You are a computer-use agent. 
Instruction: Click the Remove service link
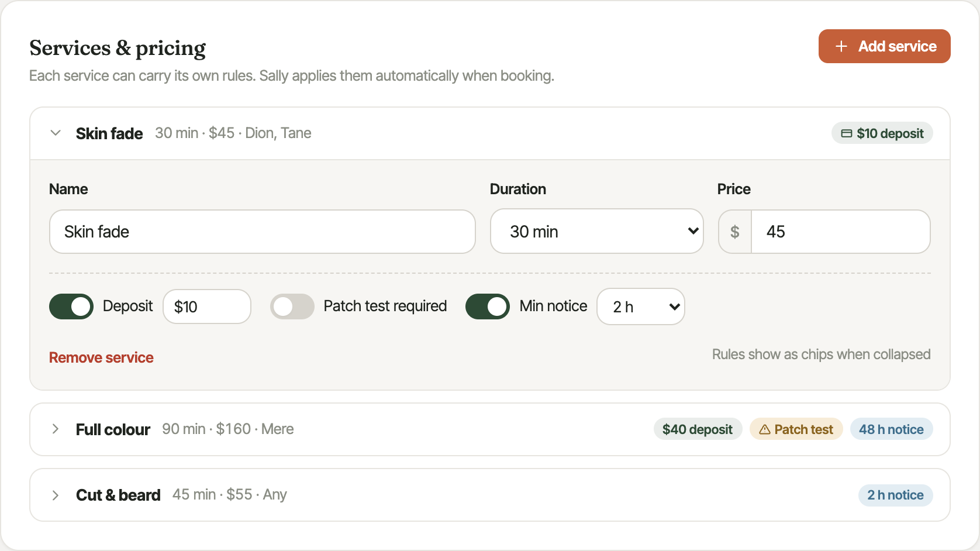tap(101, 357)
